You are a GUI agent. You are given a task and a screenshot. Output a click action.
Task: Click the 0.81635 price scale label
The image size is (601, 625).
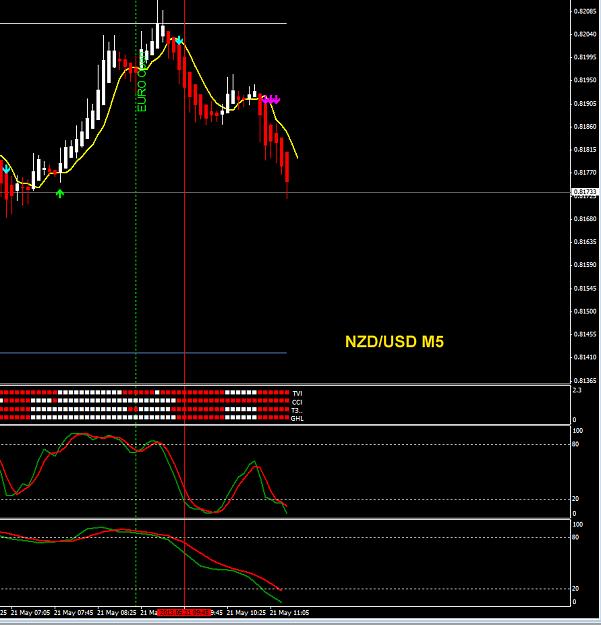[585, 242]
